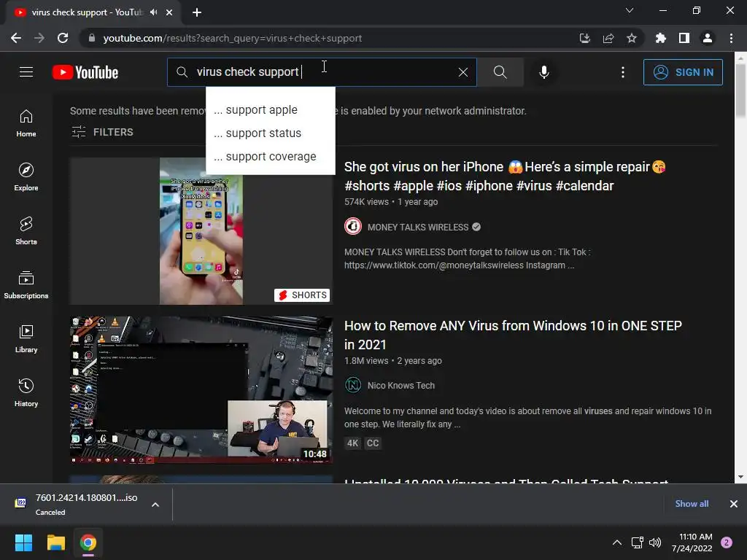Expand options for the canceled iso download
The height and width of the screenshot is (560, 747).
point(155,505)
